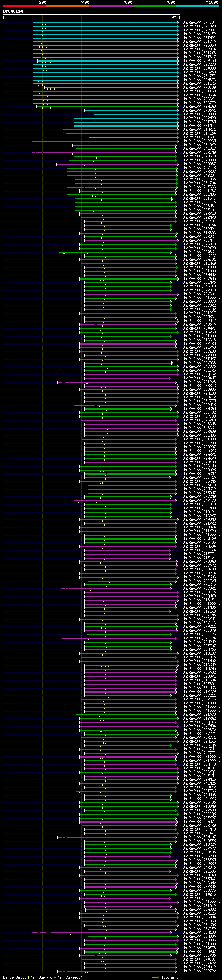Select label UniRef100_Q1LHK9
This screenshot has height=980, width=222.
point(199,263)
